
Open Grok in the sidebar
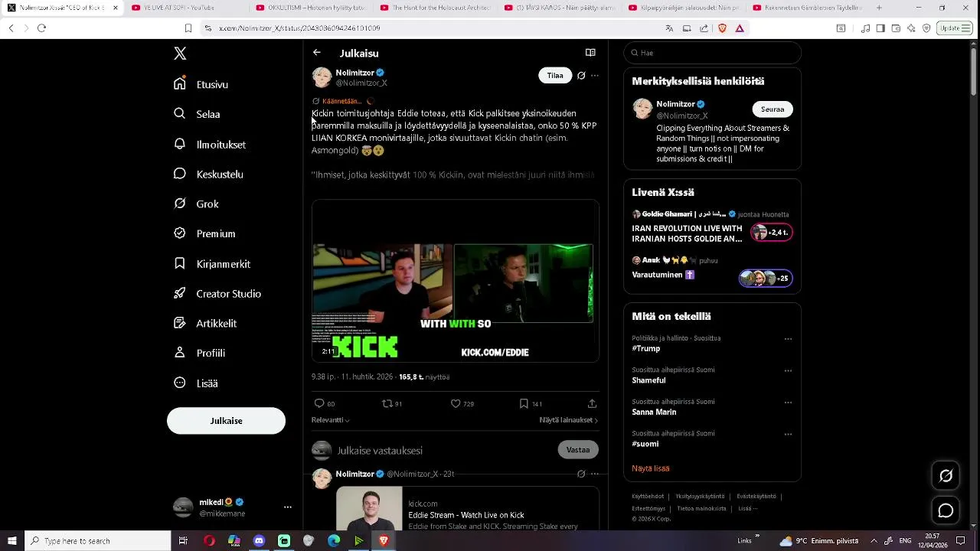click(196, 204)
